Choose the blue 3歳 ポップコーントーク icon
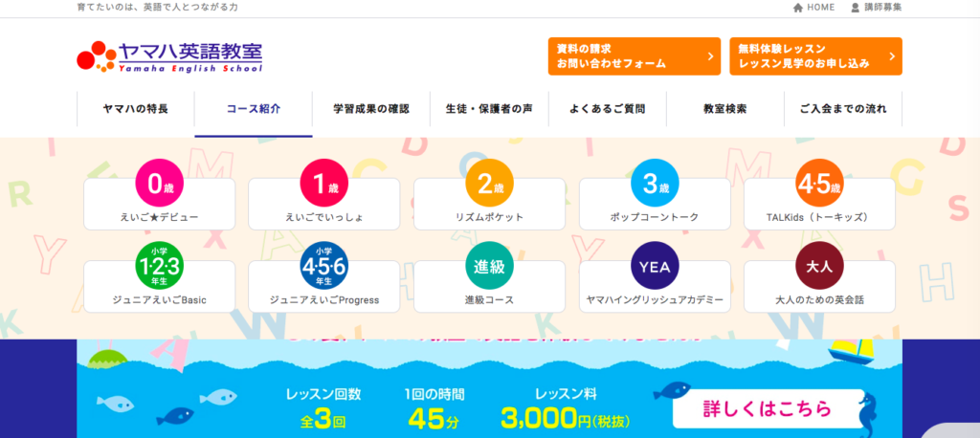This screenshot has height=438, width=980. pyautogui.click(x=655, y=183)
